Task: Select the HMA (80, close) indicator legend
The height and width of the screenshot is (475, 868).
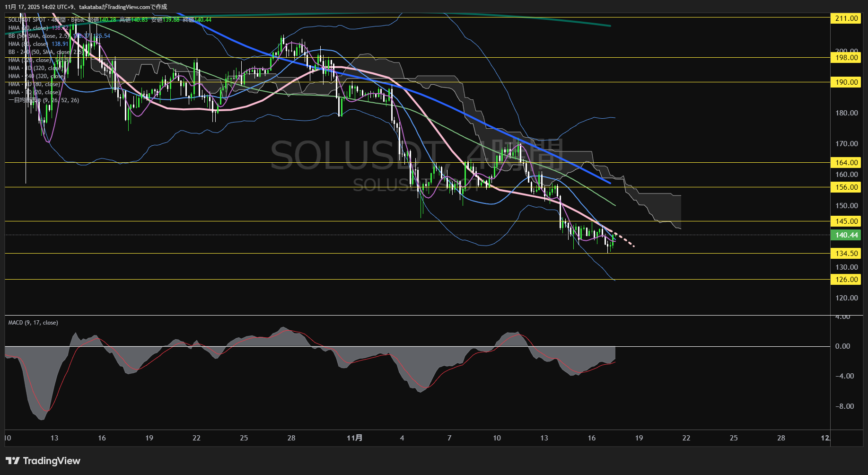Action: pyautogui.click(x=28, y=44)
